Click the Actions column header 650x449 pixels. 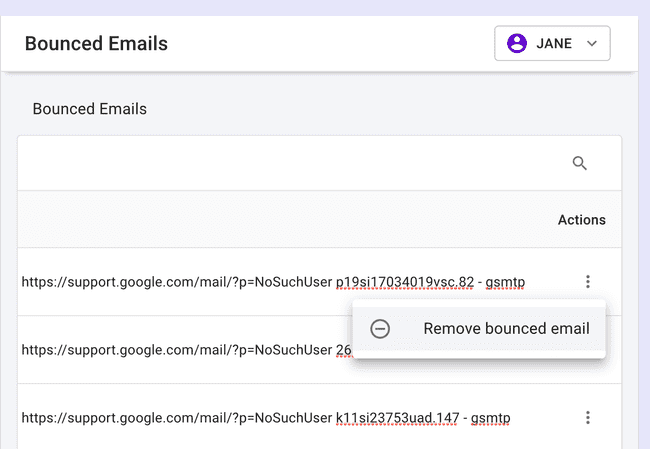click(x=581, y=220)
